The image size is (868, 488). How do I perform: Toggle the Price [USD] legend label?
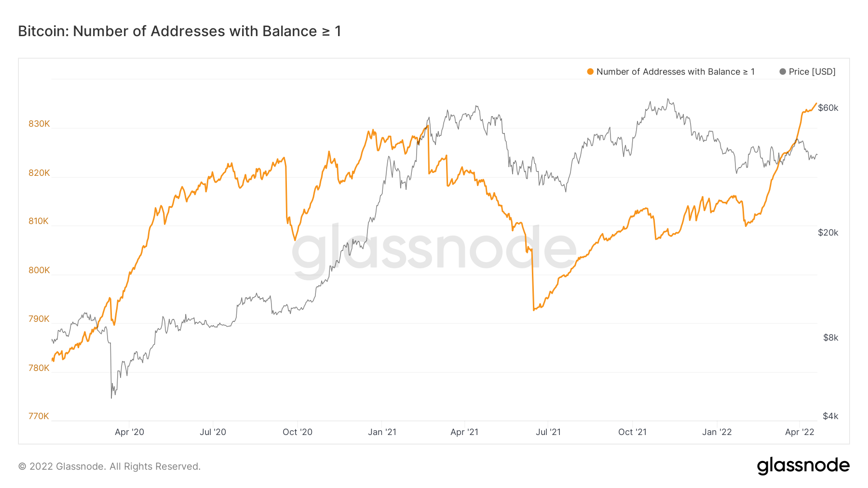click(x=812, y=72)
